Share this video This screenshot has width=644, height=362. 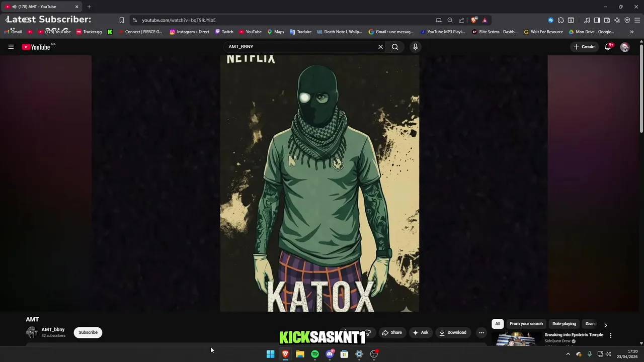click(391, 332)
